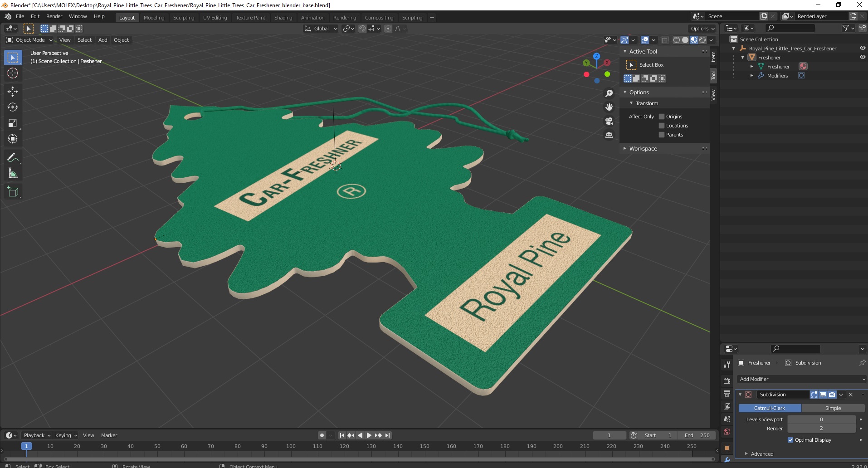Activate the Scale tool
The image size is (868, 468).
pyautogui.click(x=13, y=123)
